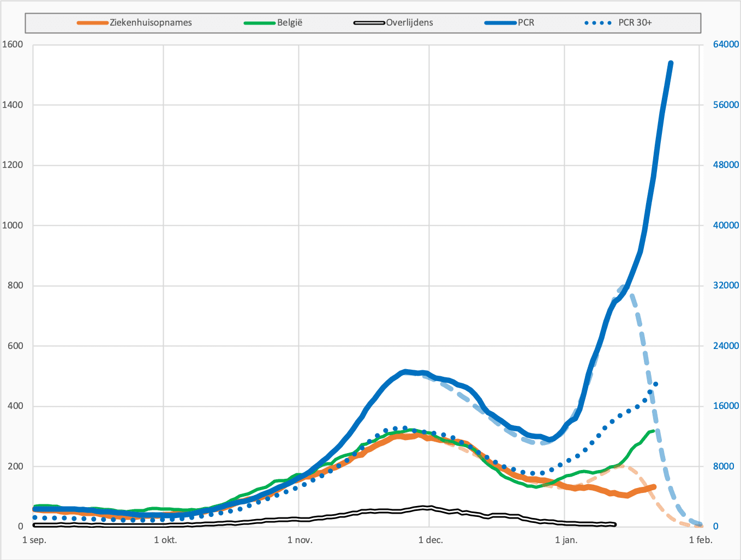
Task: Click the PCR 30+ legend label
Action: 635,22
